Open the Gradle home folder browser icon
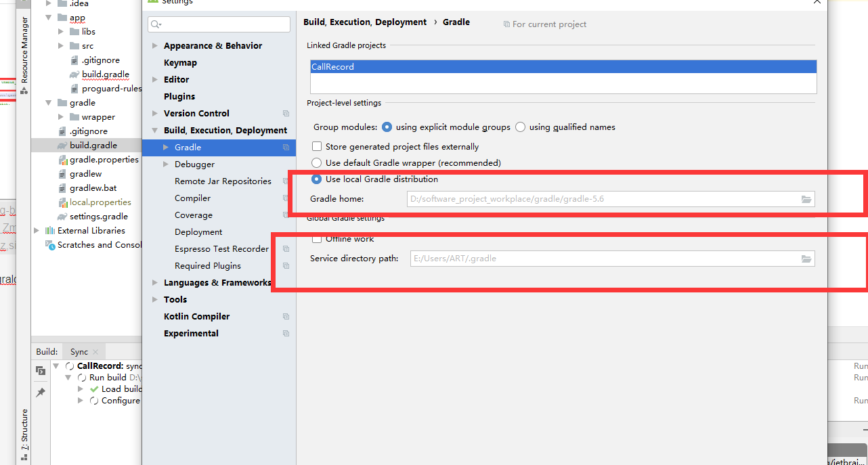Viewport: 868px width, 465px height. tap(806, 199)
